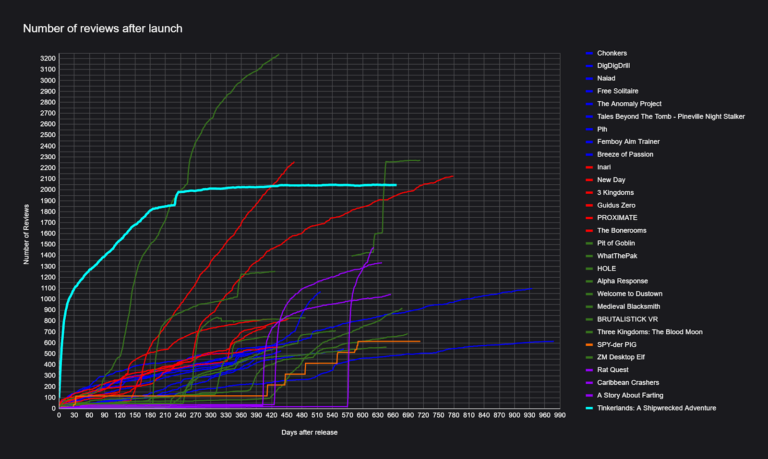Click the Femboy Aim Trainer legend entry

click(x=628, y=142)
